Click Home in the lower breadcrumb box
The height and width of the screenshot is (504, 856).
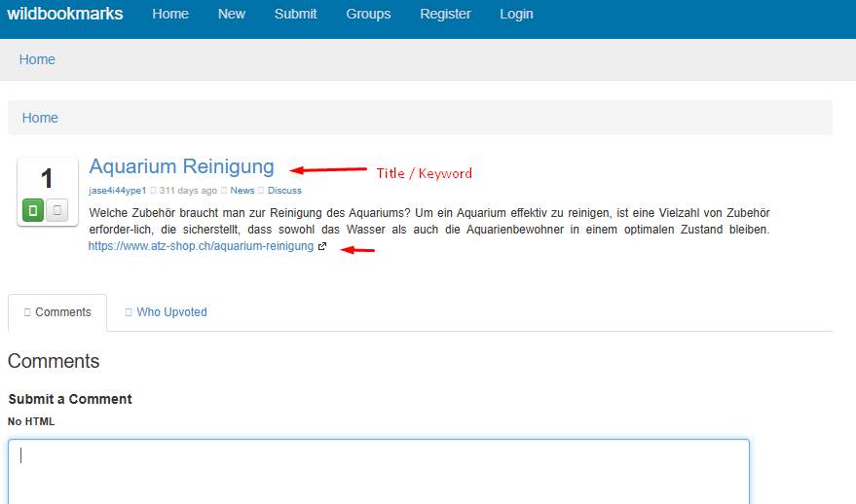tap(40, 118)
